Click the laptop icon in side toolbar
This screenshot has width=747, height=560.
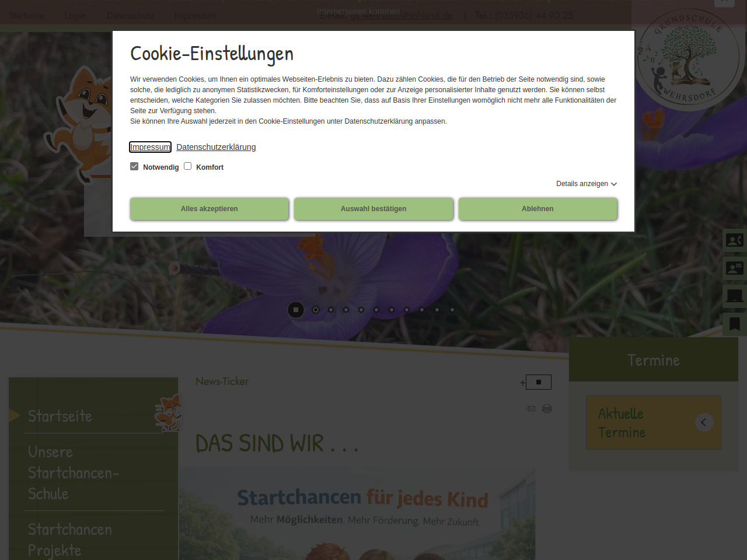coord(734,296)
